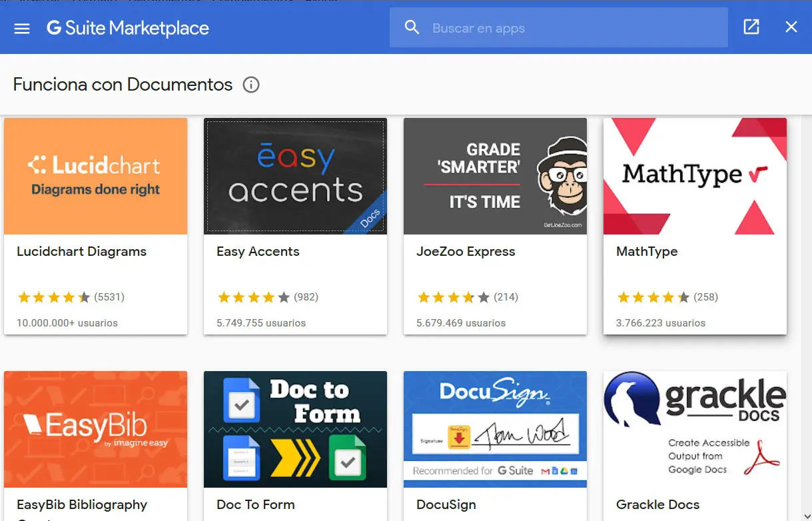Select the Doc To Form app title

(256, 505)
